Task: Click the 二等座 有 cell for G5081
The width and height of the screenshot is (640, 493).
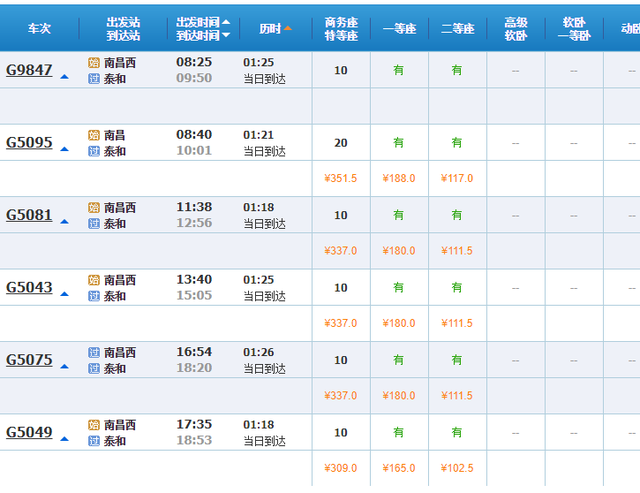Action: [x=457, y=215]
